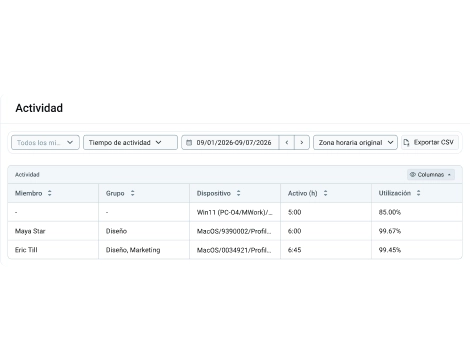
Task: Sort table by Activo (h) column arrows
Action: click(x=325, y=193)
